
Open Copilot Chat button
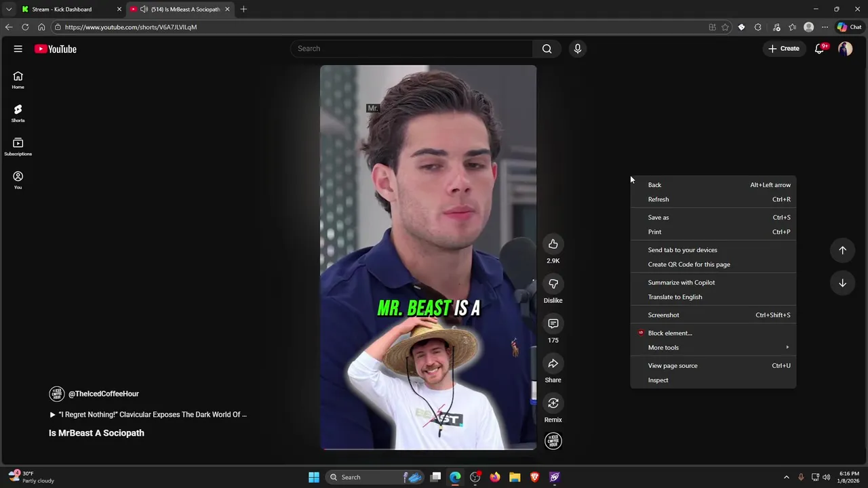pos(849,27)
